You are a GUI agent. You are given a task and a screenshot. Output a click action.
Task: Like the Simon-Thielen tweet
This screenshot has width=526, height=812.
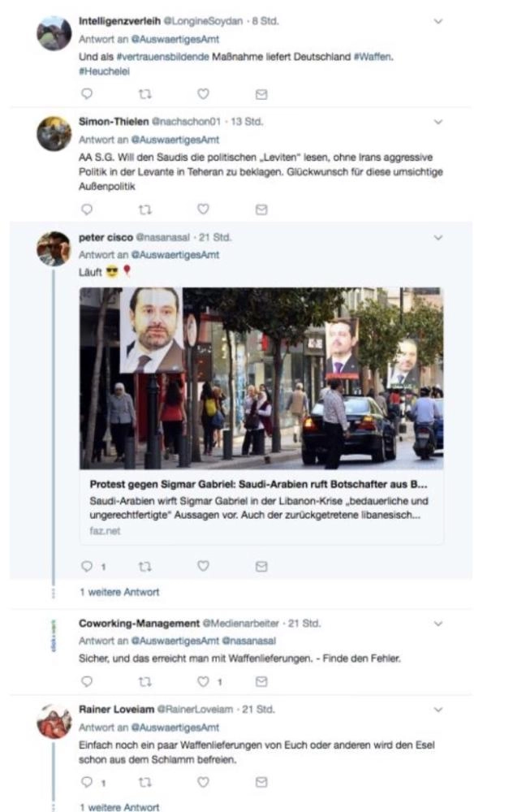[203, 209]
